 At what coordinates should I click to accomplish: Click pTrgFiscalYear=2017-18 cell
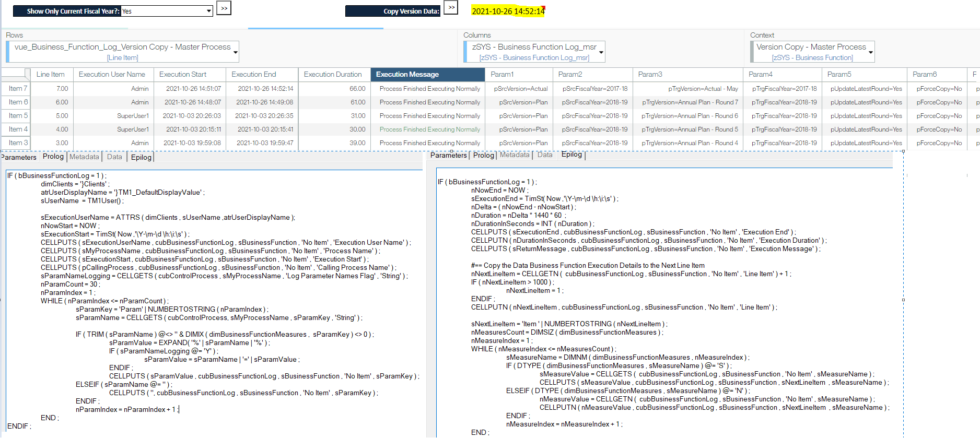coord(783,88)
